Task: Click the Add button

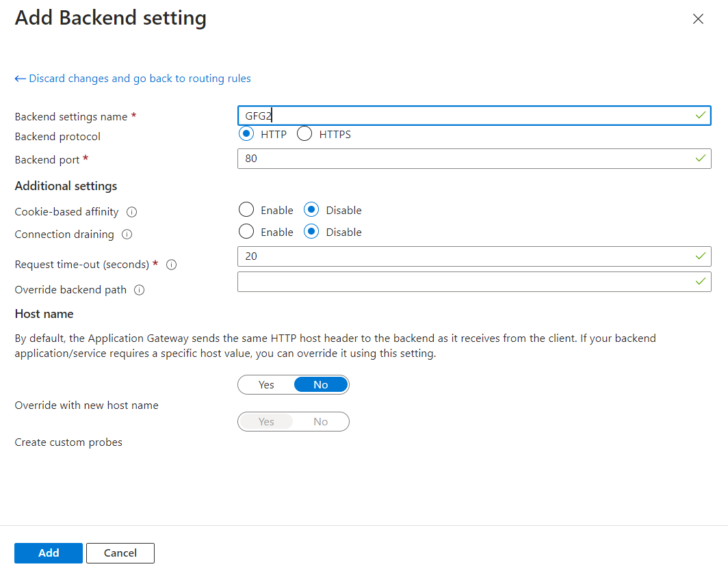Action: pos(49,553)
